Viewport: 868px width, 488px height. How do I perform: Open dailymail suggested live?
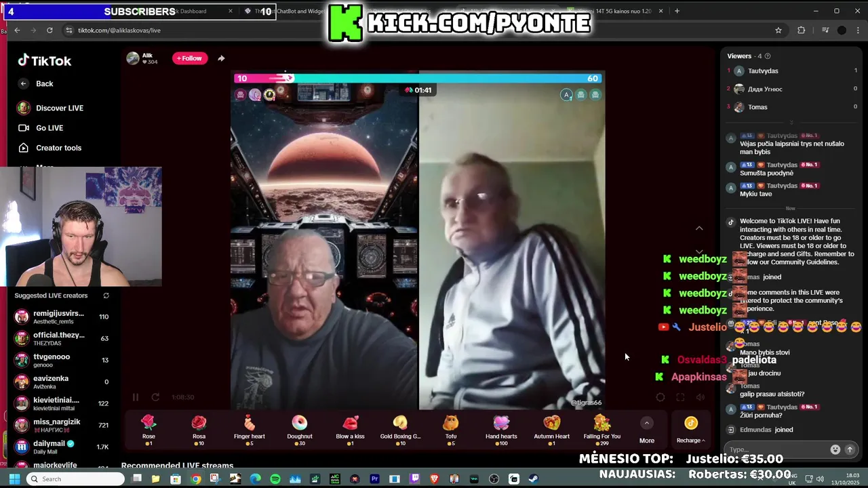62,447
